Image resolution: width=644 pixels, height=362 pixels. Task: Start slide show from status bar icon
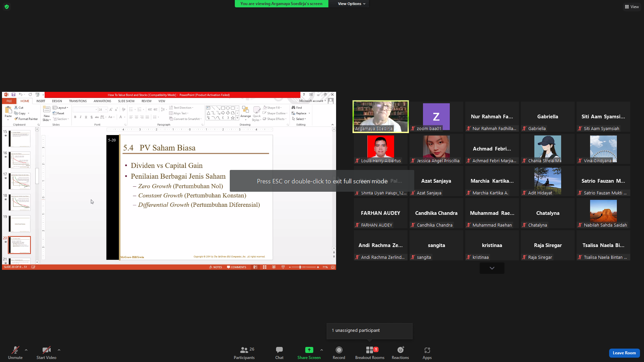tap(283, 267)
